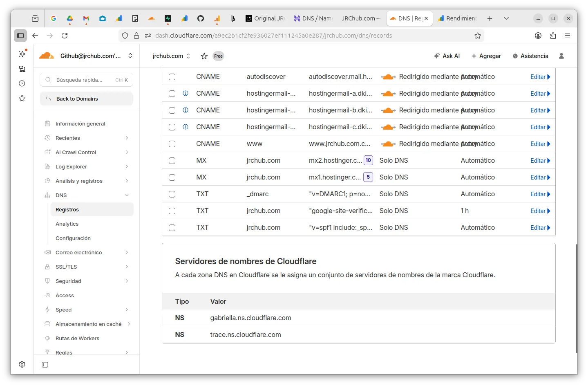This screenshot has height=386, width=588.
Task: Switch to the Rendimient browser tab
Action: point(457,18)
